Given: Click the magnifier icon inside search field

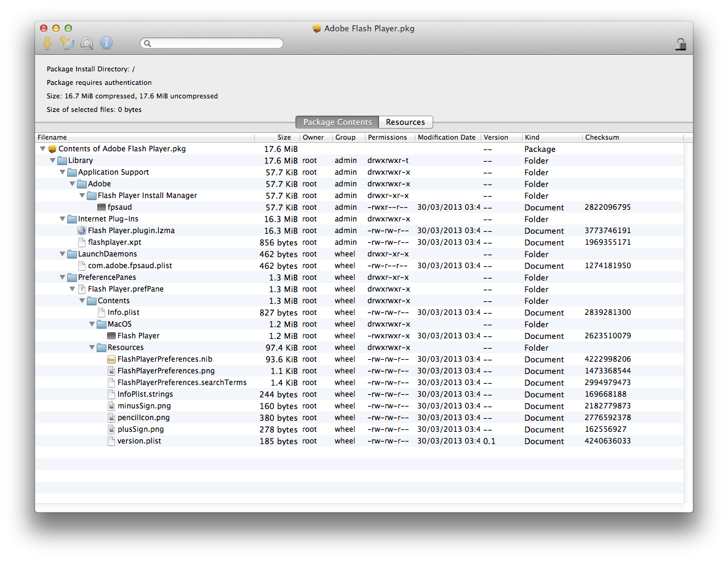Looking at the screenshot, I should point(148,43).
